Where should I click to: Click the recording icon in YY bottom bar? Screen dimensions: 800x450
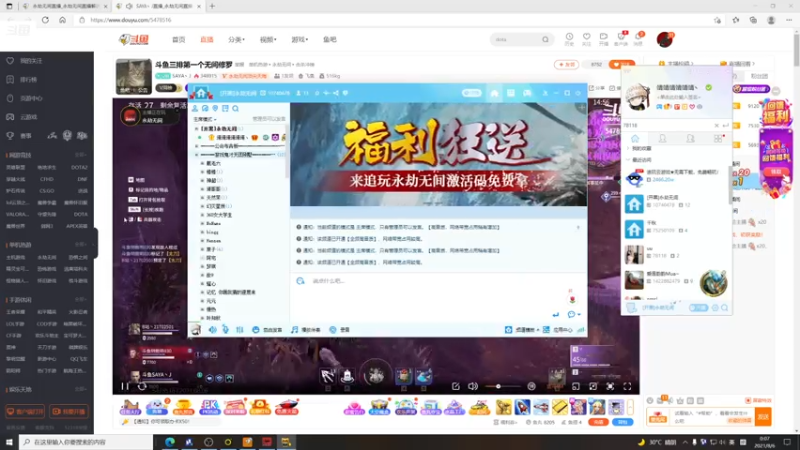coord(333,330)
